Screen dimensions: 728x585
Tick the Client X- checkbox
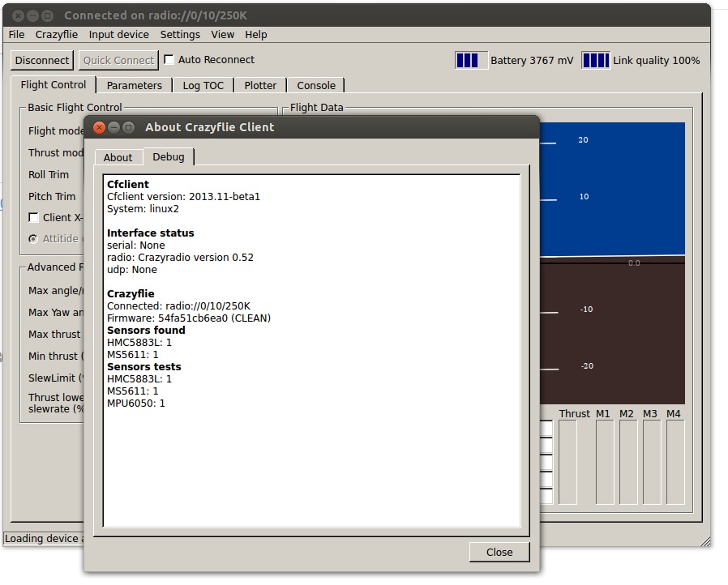click(x=33, y=218)
